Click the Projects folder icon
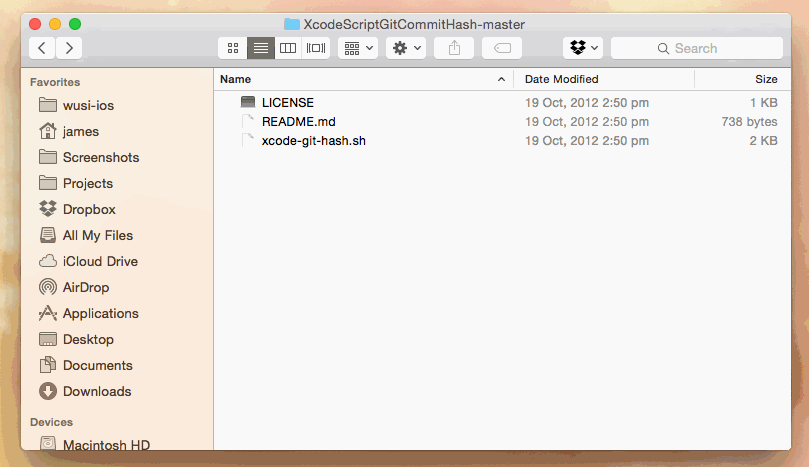Viewport: 809px width, 467px height. coord(48,183)
